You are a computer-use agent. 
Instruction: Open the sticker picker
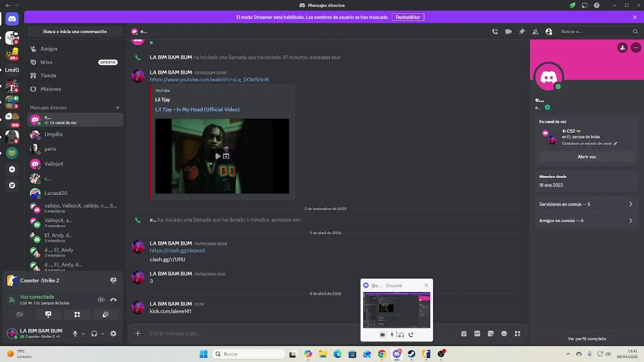[x=491, y=333]
